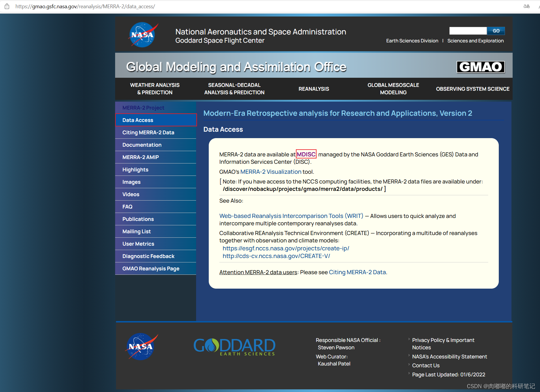Click Steven Pawson name in footer
The height and width of the screenshot is (392, 540).
pos(336,348)
